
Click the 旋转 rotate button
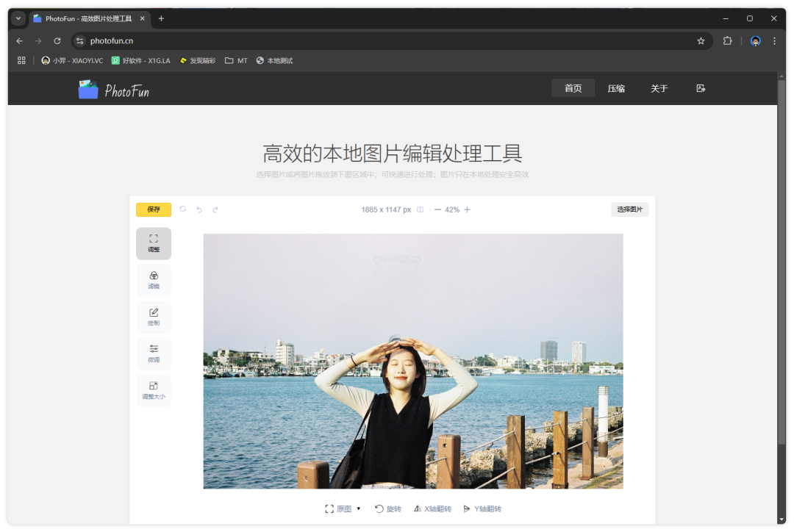tap(388, 508)
